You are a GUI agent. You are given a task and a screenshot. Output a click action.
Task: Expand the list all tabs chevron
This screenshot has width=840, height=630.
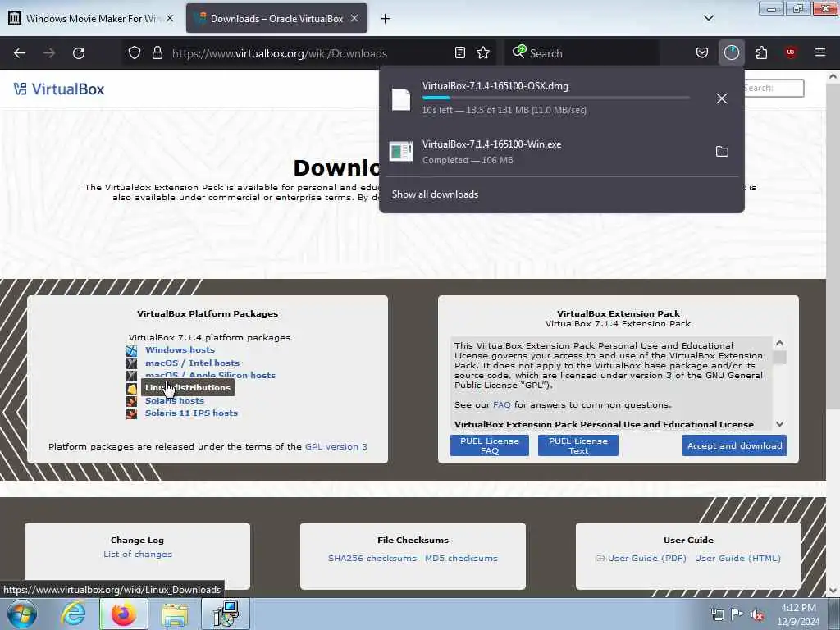pyautogui.click(x=708, y=18)
